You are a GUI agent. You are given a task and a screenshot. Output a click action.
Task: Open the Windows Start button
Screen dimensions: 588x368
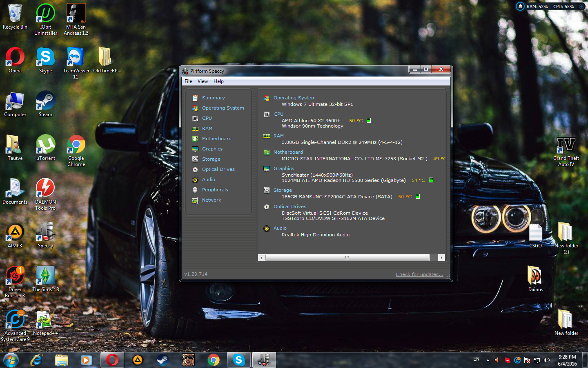point(11,360)
